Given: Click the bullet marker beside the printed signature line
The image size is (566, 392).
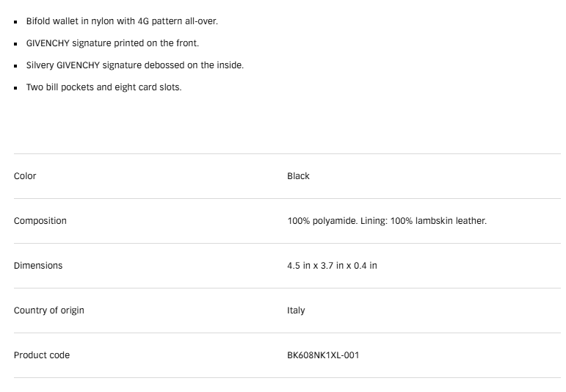Looking at the screenshot, I should 15,43.
